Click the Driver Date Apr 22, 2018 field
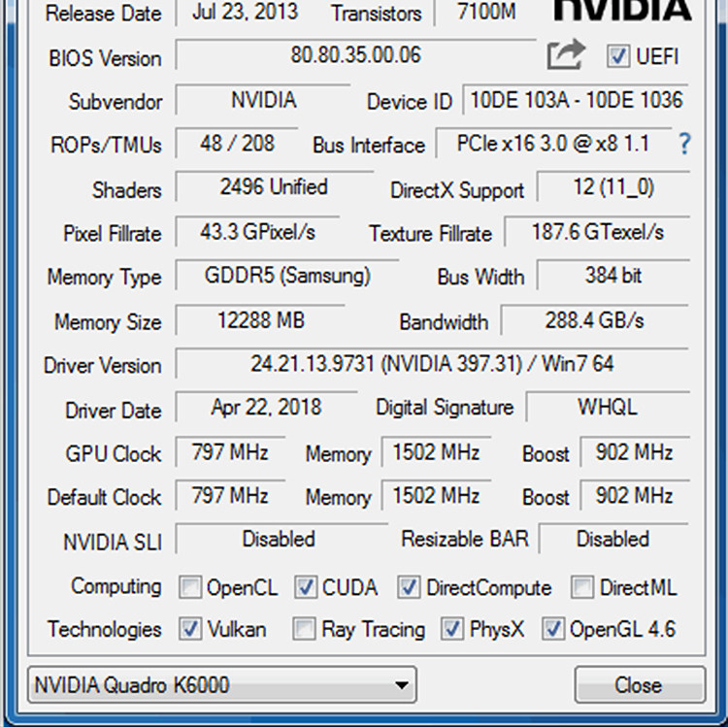 [x=267, y=407]
